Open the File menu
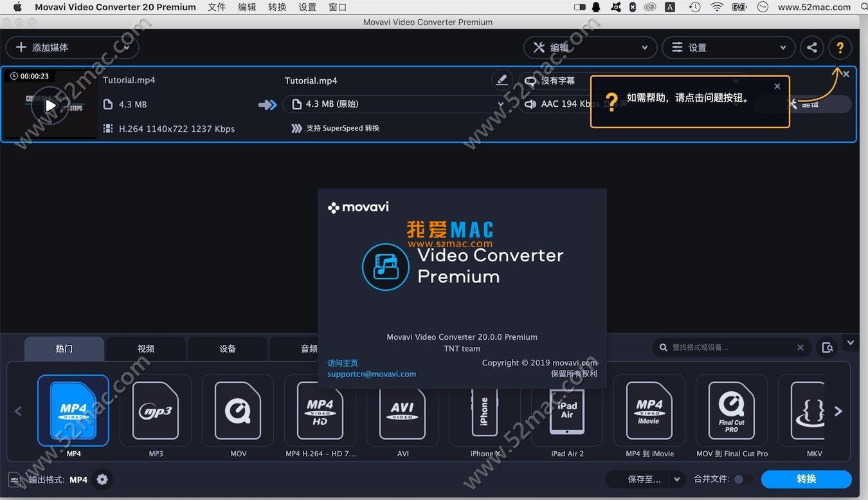This screenshot has height=500, width=868. (x=217, y=7)
